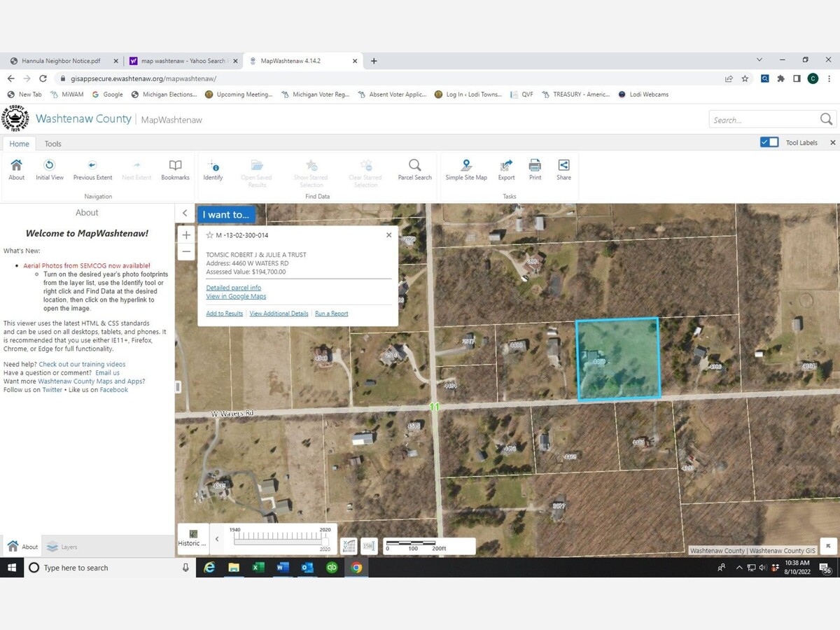This screenshot has width=840, height=630.
Task: Print the current map
Action: click(x=535, y=167)
